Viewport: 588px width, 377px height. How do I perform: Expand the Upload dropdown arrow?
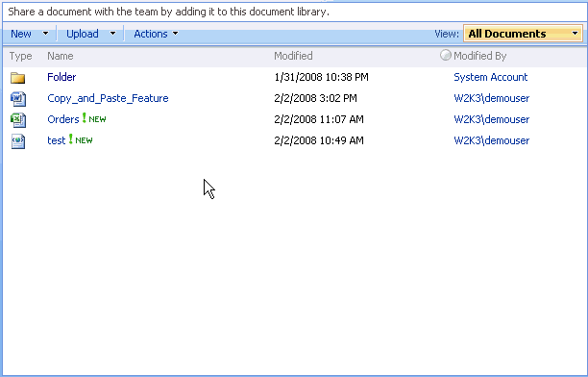[x=112, y=34]
